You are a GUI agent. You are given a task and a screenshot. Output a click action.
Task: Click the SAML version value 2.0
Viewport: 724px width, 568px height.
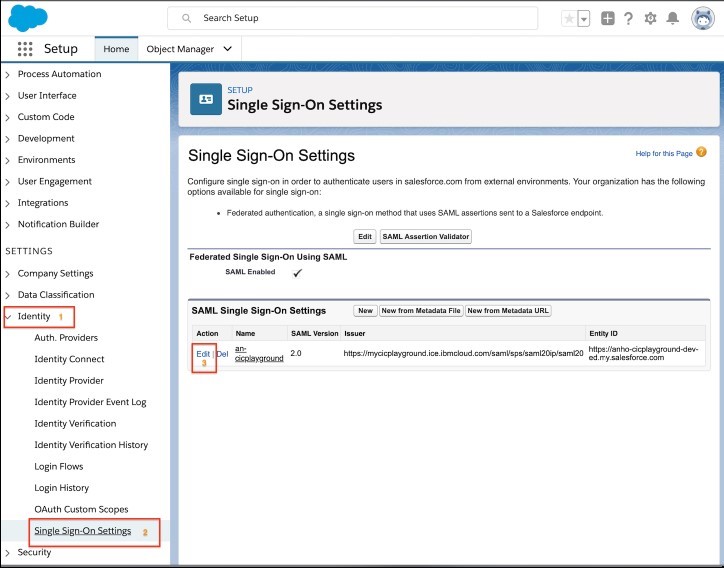click(296, 353)
